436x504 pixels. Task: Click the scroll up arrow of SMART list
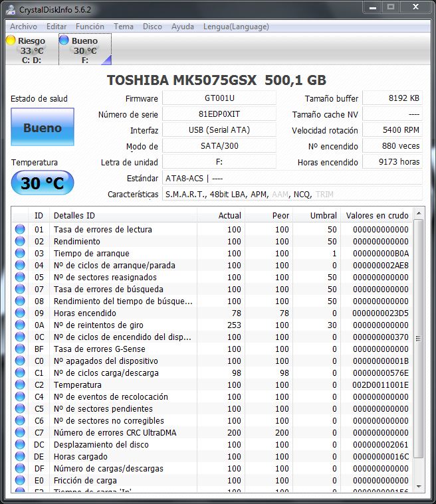click(x=418, y=213)
